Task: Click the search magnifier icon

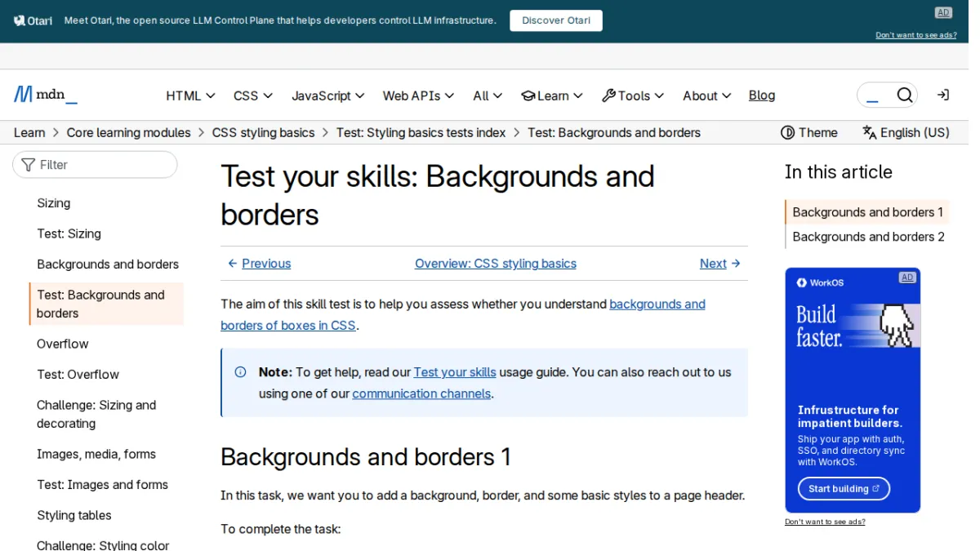Action: click(x=904, y=96)
